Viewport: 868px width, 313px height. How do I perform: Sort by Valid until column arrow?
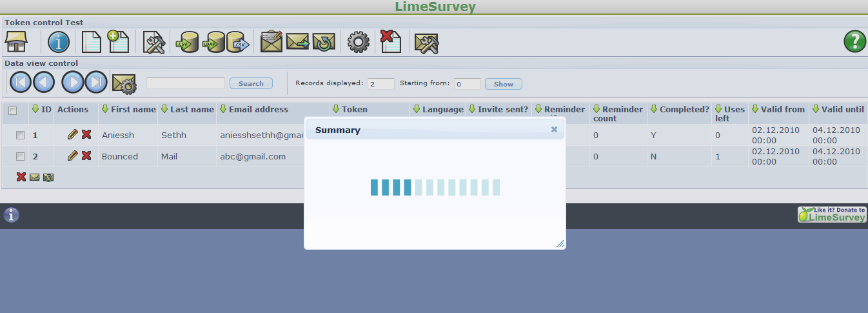click(815, 109)
